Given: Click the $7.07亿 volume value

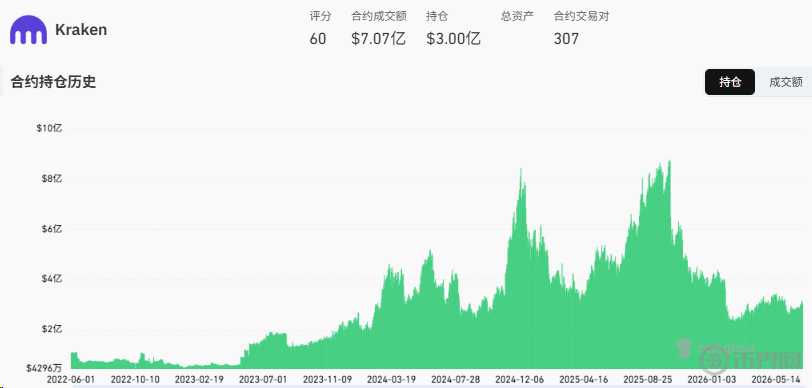Looking at the screenshot, I should point(378,39).
